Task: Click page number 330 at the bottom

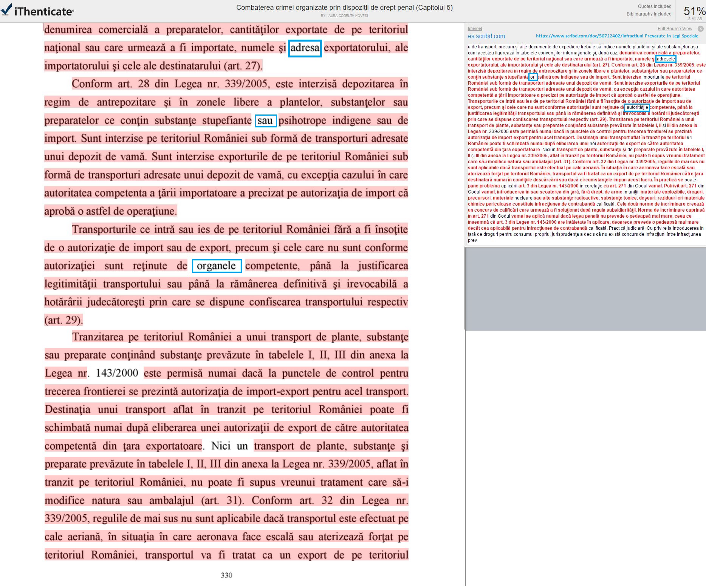Action: pyautogui.click(x=226, y=575)
